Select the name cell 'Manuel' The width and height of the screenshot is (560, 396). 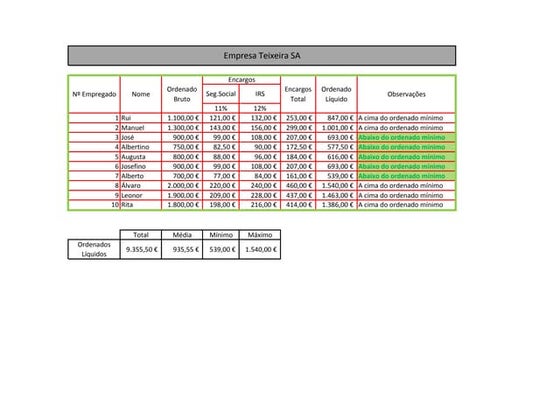[x=141, y=128]
